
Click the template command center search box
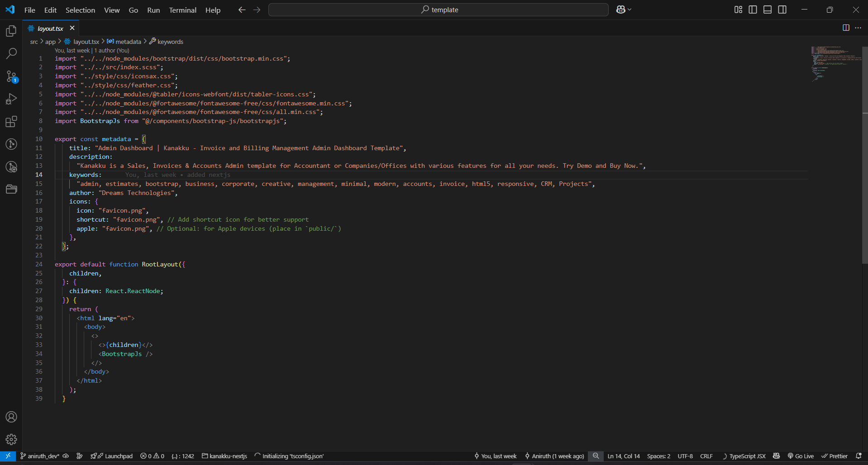click(x=438, y=9)
